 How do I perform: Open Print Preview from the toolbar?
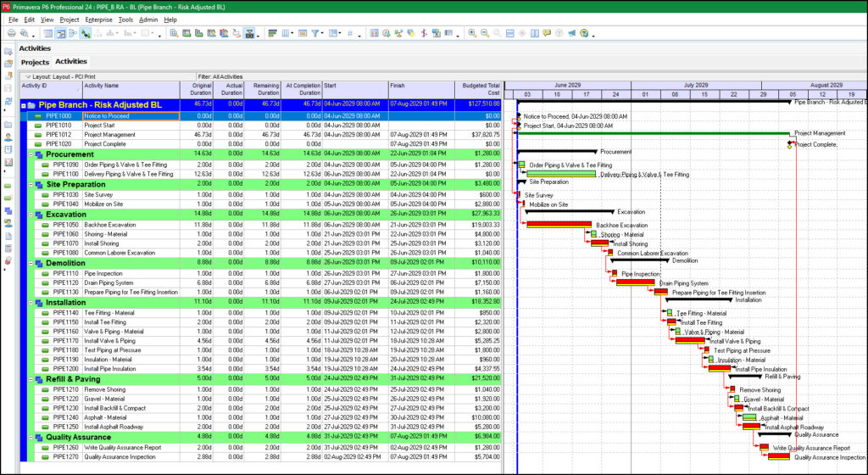pos(24,33)
